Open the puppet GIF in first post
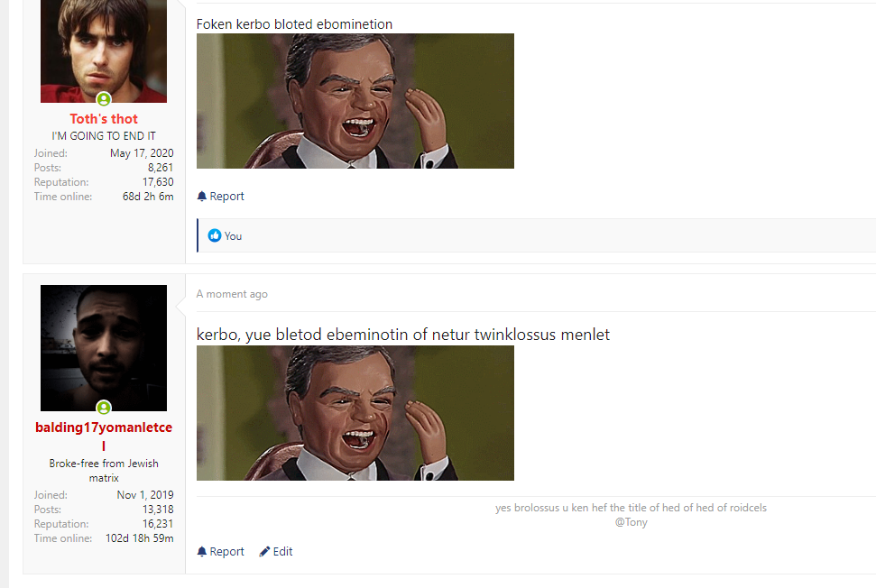 (355, 101)
